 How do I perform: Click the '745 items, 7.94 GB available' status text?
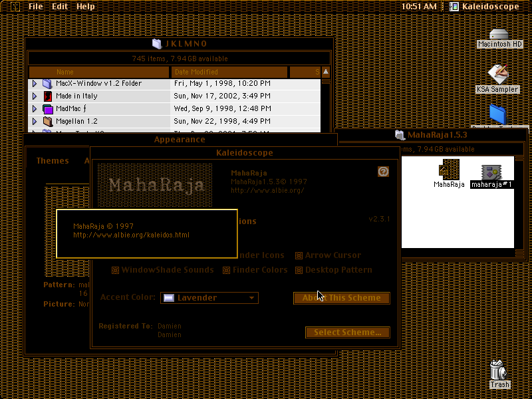tap(180, 59)
